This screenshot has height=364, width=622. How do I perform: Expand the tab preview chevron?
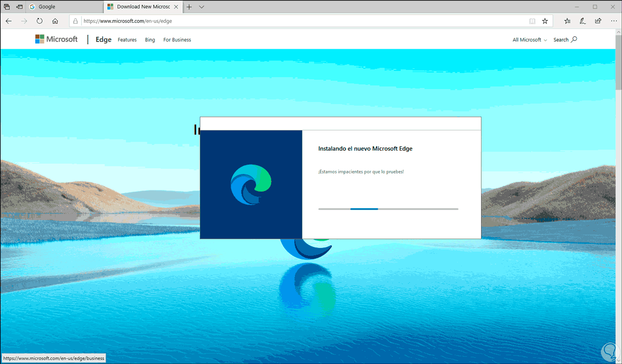(202, 7)
